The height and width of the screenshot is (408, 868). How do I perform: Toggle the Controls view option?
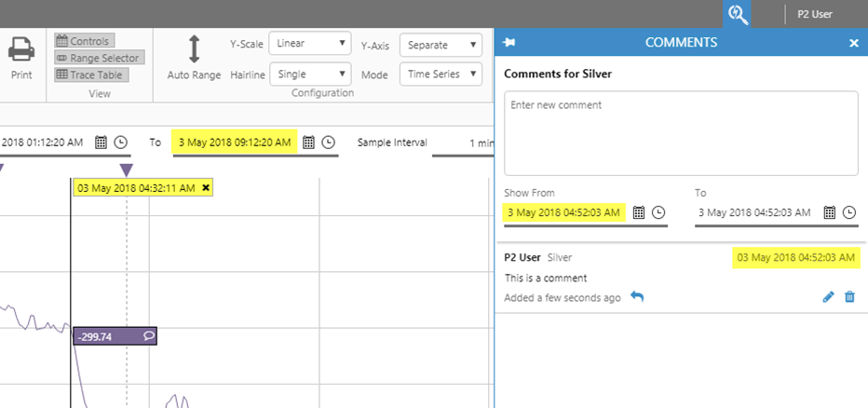pos(84,41)
